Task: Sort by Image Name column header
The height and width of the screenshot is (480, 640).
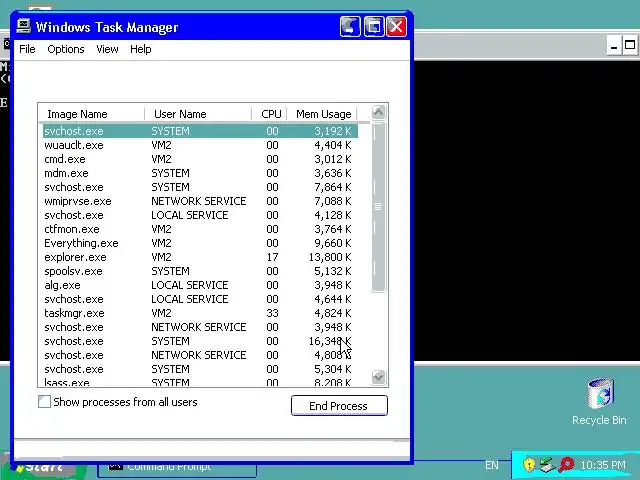Action: (x=91, y=113)
